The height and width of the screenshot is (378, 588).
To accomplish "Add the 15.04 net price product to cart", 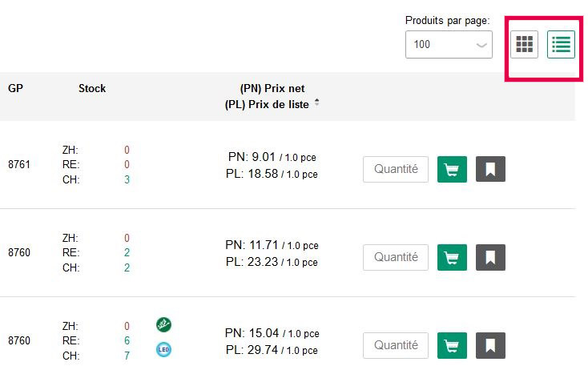I will [x=452, y=345].
